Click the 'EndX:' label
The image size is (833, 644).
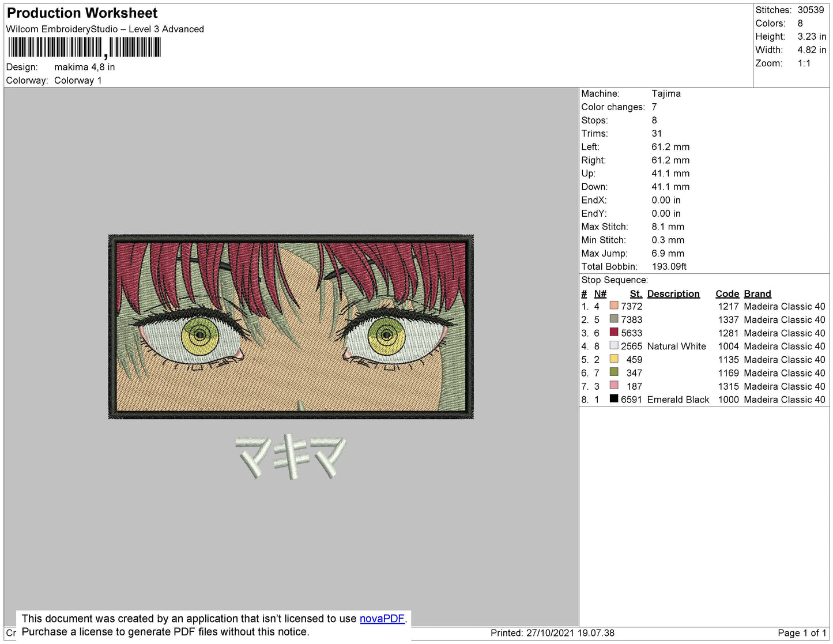tap(594, 200)
